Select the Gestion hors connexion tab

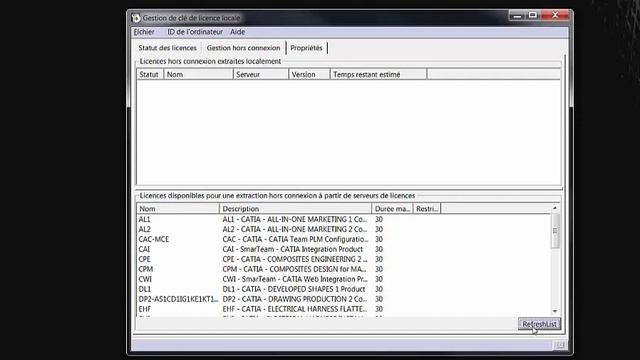(x=243, y=48)
